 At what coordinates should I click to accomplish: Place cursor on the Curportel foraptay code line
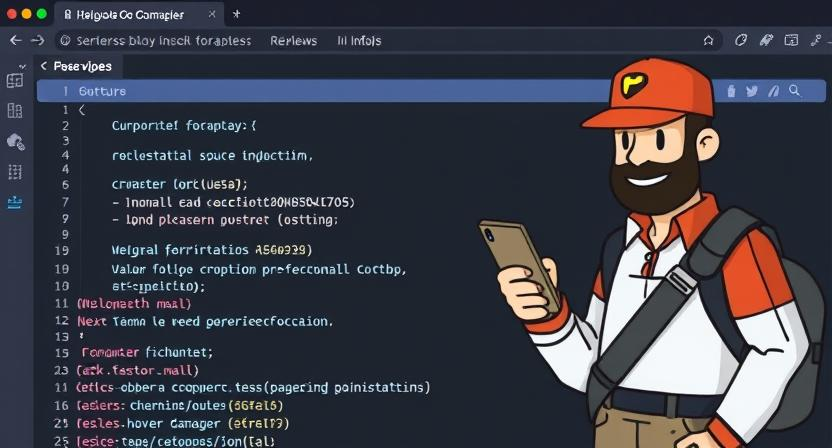click(x=184, y=126)
